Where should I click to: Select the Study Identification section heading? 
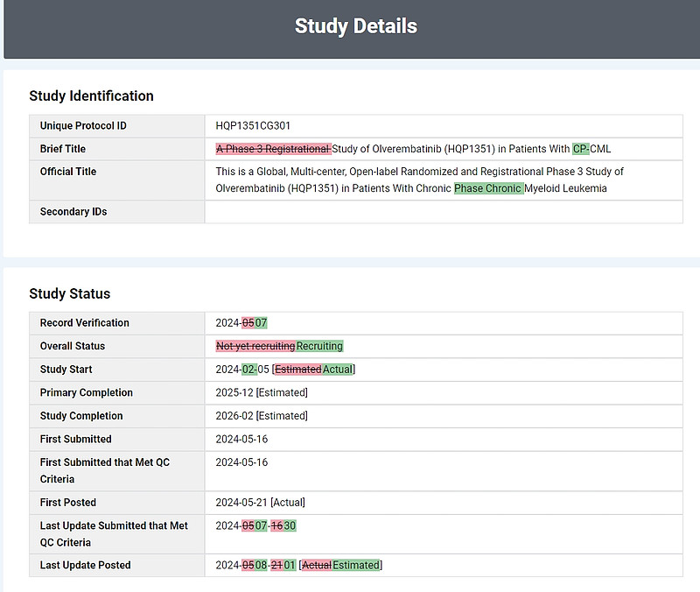tap(91, 96)
